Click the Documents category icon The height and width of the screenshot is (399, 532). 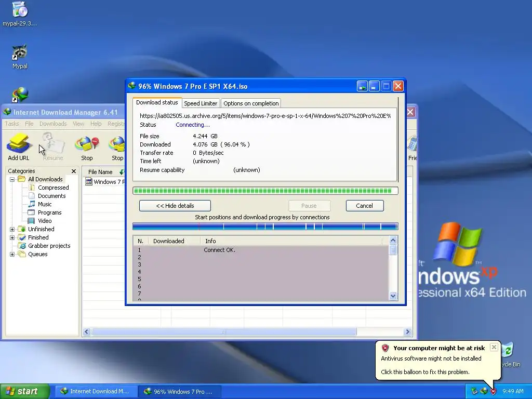[32, 196]
